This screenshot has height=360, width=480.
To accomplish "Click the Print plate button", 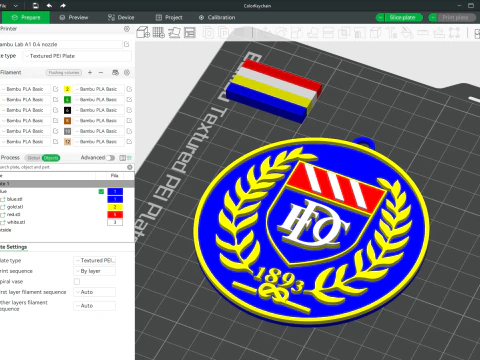I will [456, 17].
